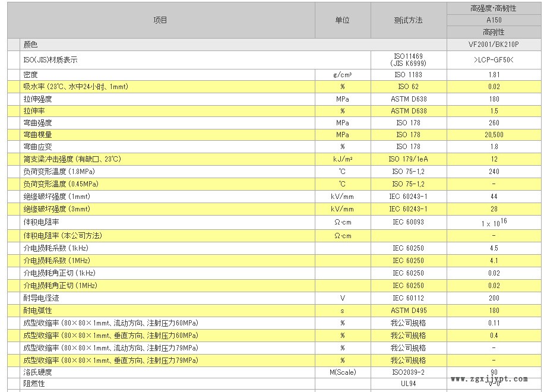Click the ISO 179/1eA test method
Image resolution: width=544 pixels, height=392 pixels.
pyautogui.click(x=408, y=159)
